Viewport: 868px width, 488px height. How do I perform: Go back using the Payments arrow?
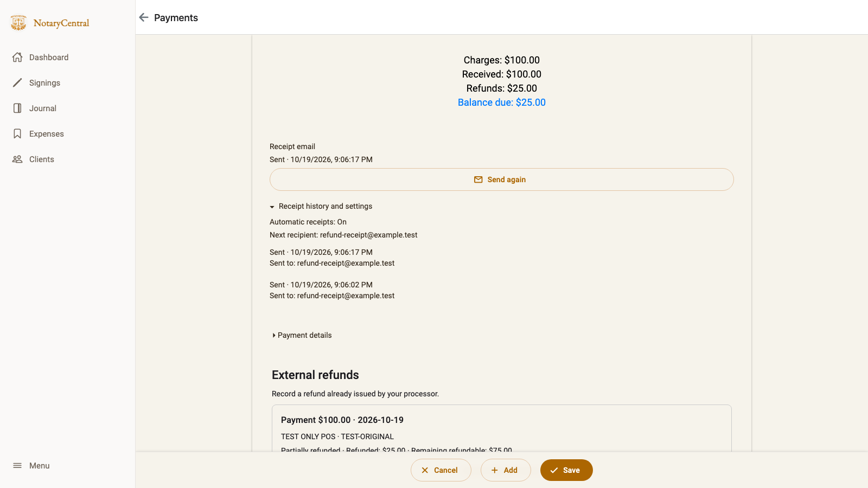(x=144, y=17)
